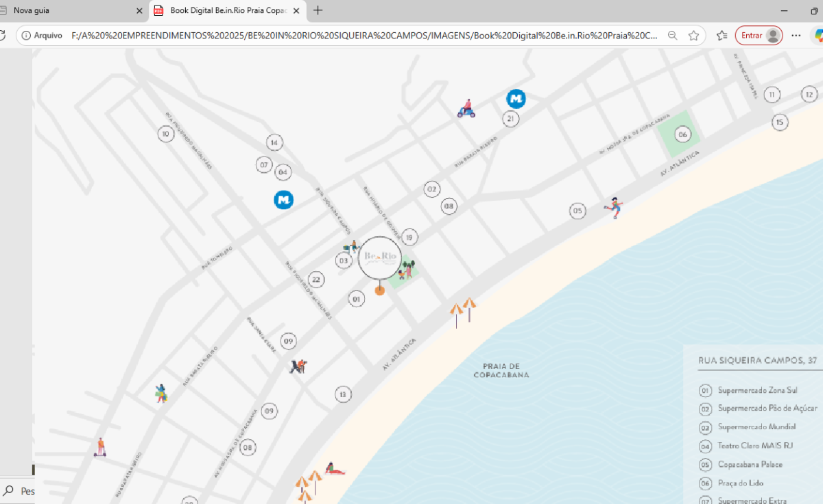Click map marker 10 in the upper-left area

tap(165, 134)
